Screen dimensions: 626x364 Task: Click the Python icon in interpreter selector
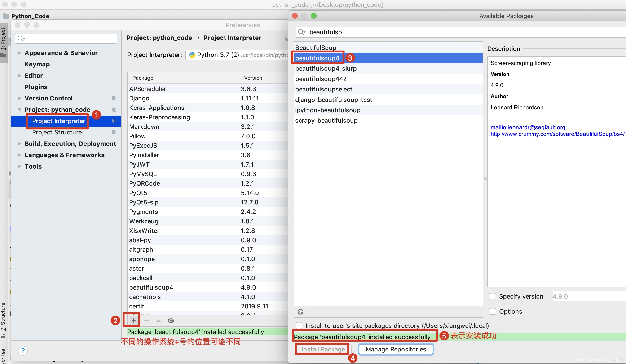pyautogui.click(x=192, y=55)
